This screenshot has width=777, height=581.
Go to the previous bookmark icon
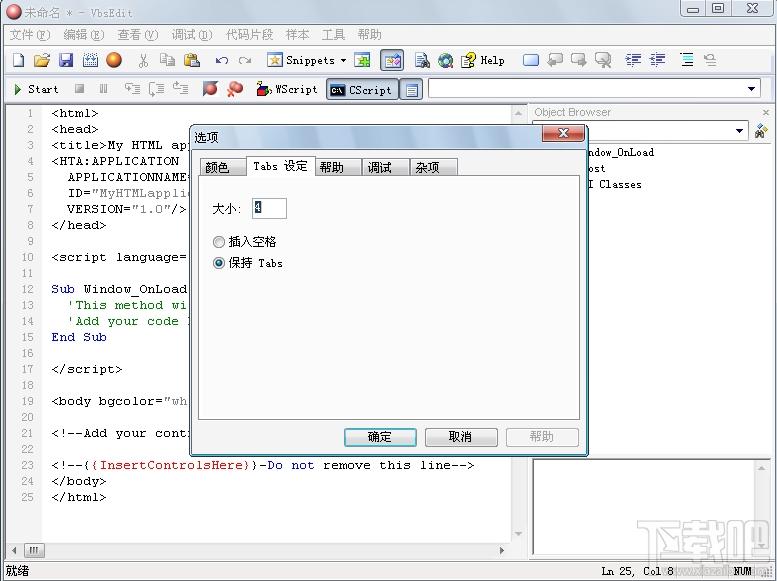(x=555, y=60)
